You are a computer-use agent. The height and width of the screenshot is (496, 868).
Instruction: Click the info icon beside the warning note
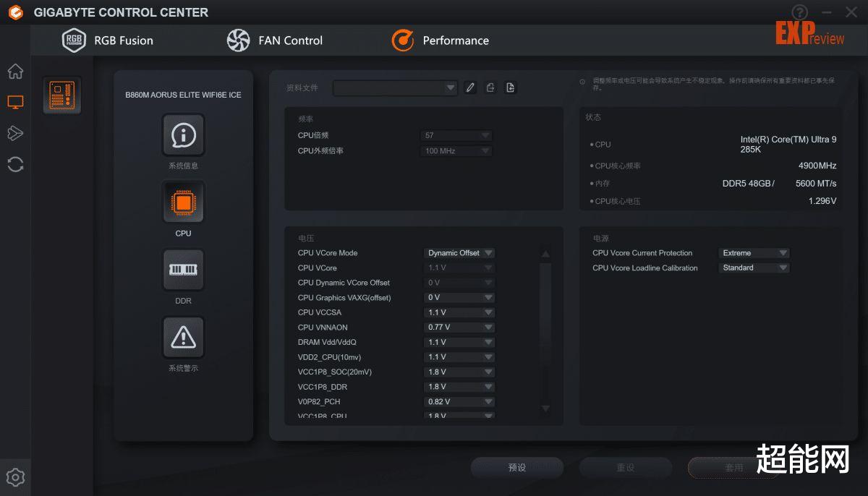coord(583,82)
